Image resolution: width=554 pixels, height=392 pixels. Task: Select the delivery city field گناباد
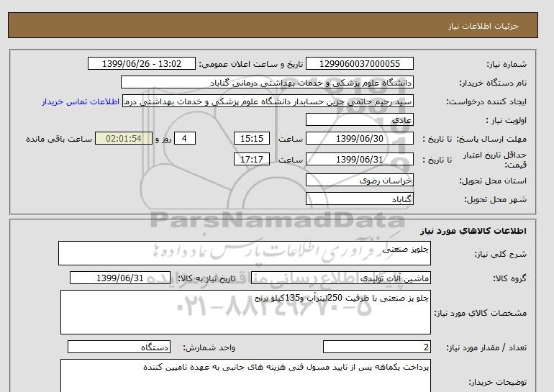click(x=359, y=199)
